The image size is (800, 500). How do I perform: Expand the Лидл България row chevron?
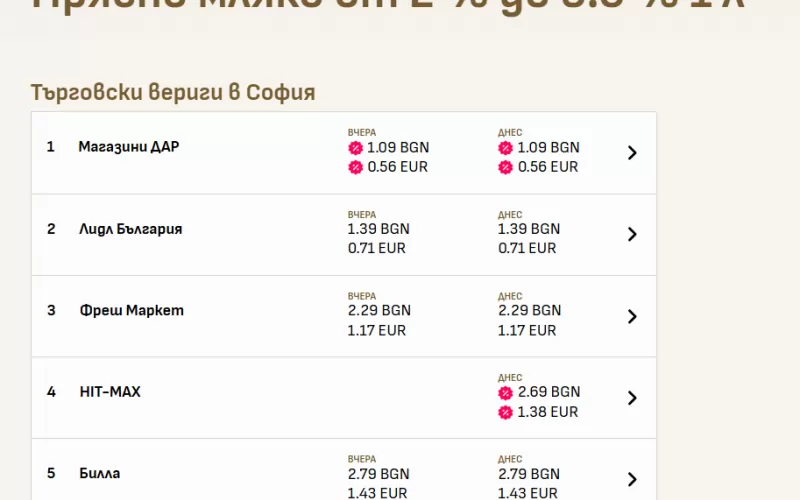click(x=632, y=234)
